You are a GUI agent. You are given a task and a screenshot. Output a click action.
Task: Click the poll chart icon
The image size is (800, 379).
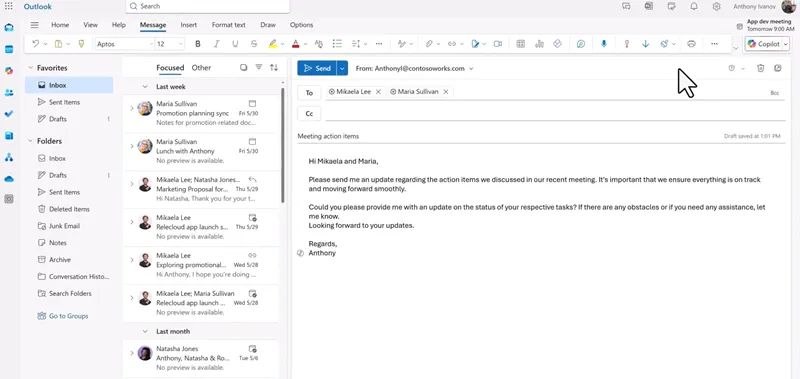click(x=539, y=44)
